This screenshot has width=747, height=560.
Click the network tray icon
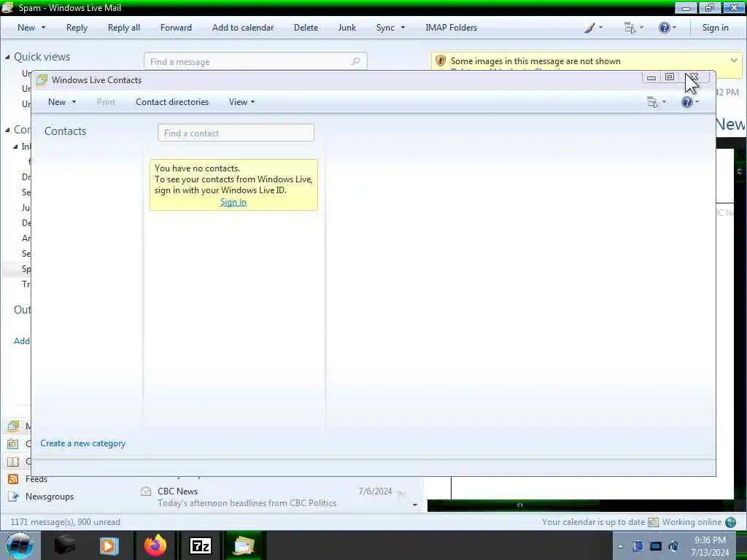pos(656,546)
